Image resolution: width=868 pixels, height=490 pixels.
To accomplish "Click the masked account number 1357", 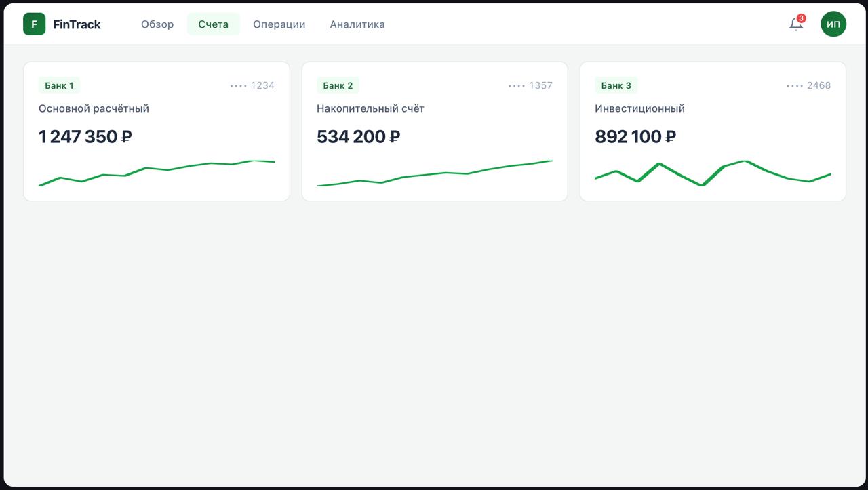I will 530,85.
